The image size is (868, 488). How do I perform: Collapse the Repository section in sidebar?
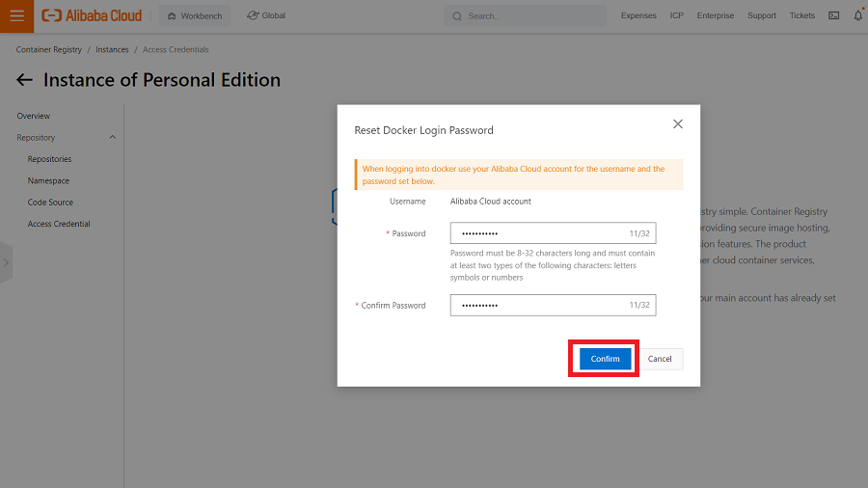click(112, 138)
